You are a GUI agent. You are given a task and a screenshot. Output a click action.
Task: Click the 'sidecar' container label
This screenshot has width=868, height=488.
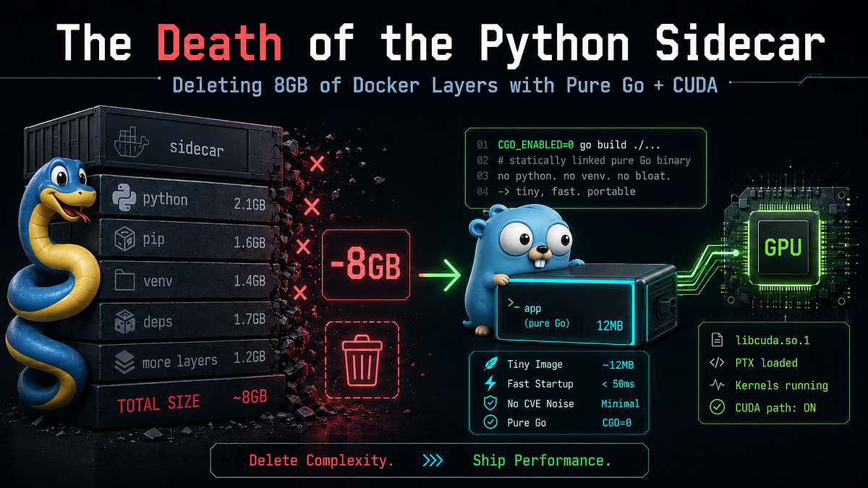coord(197,148)
